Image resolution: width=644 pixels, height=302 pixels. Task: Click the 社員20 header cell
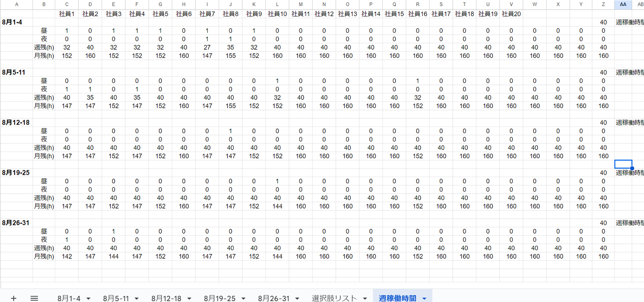click(511, 14)
